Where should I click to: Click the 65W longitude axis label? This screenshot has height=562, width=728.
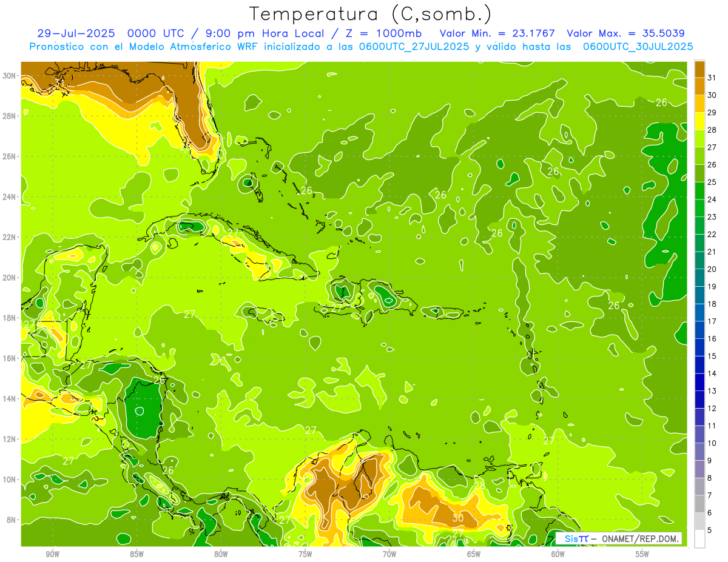[x=474, y=554]
